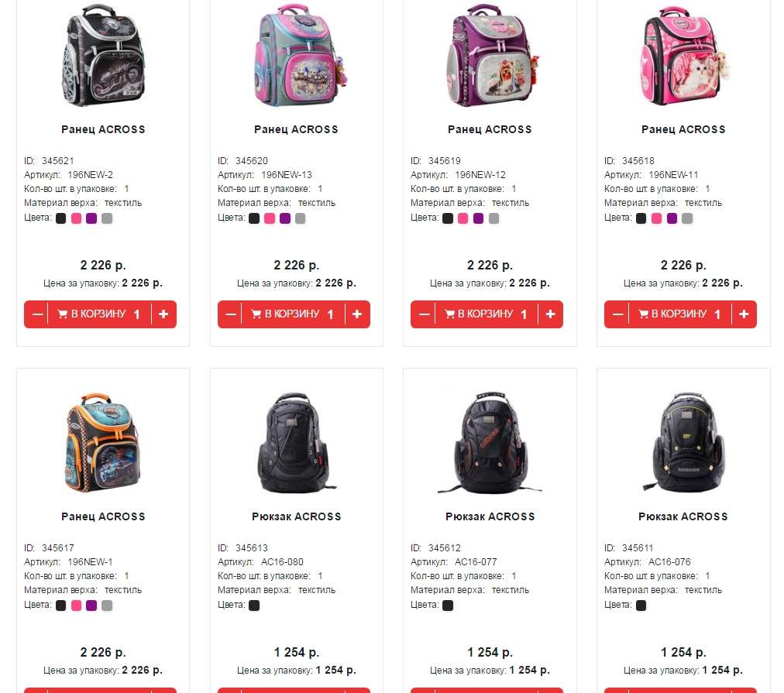Pick gray swatch for item 345618
The height and width of the screenshot is (693, 784).
(687, 218)
